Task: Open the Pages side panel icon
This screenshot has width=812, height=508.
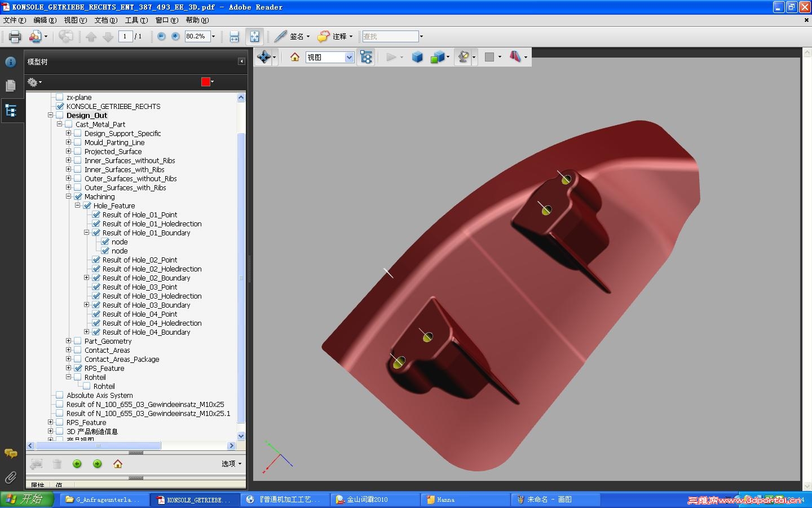Action: point(11,86)
